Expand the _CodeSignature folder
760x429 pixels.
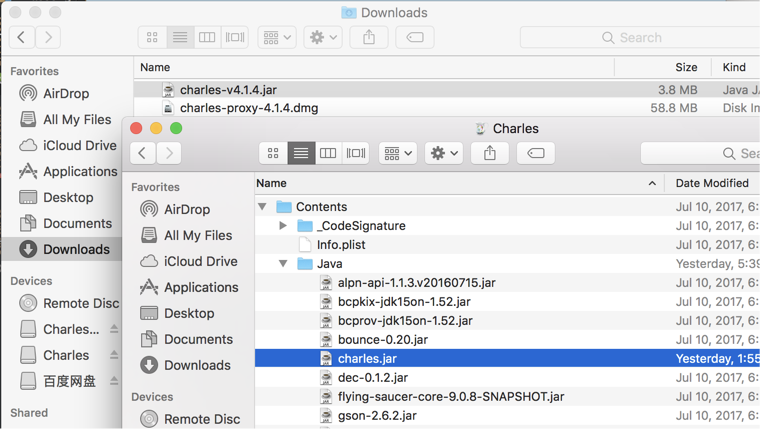[283, 226]
